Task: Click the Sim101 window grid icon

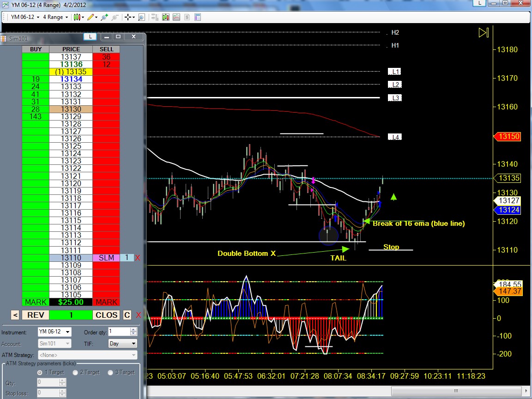Action: pos(3,38)
